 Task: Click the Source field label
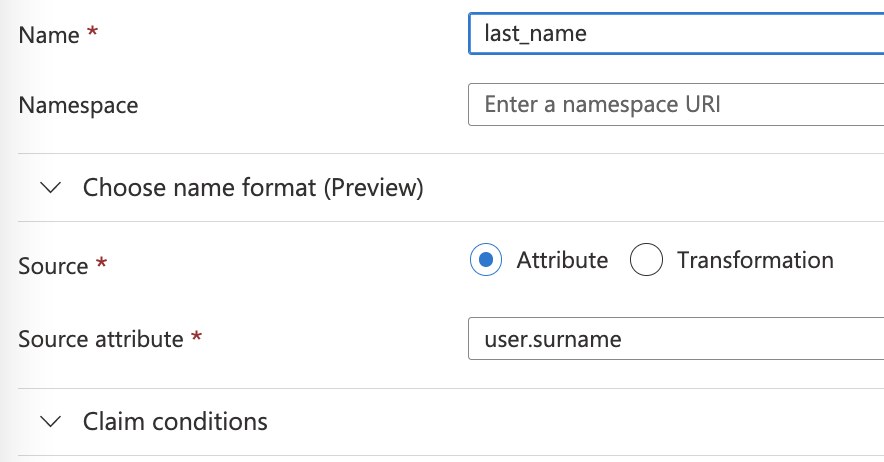tap(53, 266)
